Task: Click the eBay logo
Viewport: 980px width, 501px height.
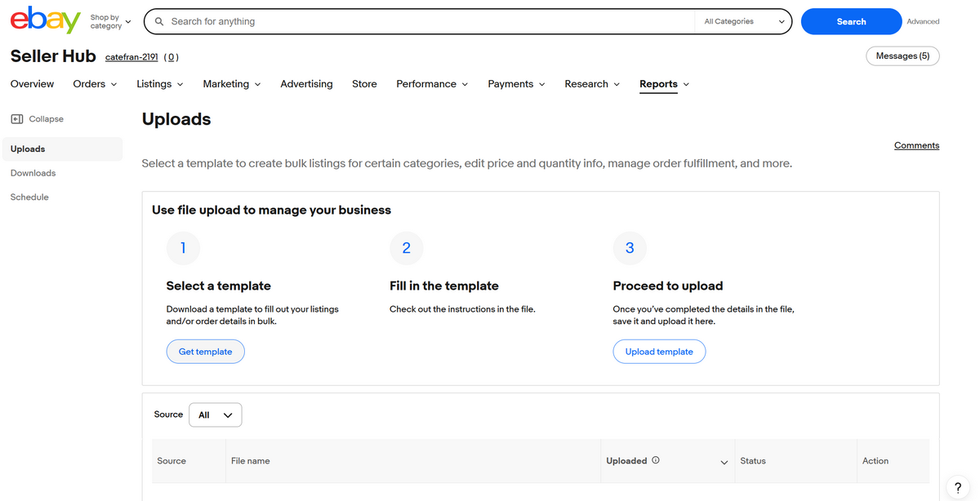Action: click(44, 20)
